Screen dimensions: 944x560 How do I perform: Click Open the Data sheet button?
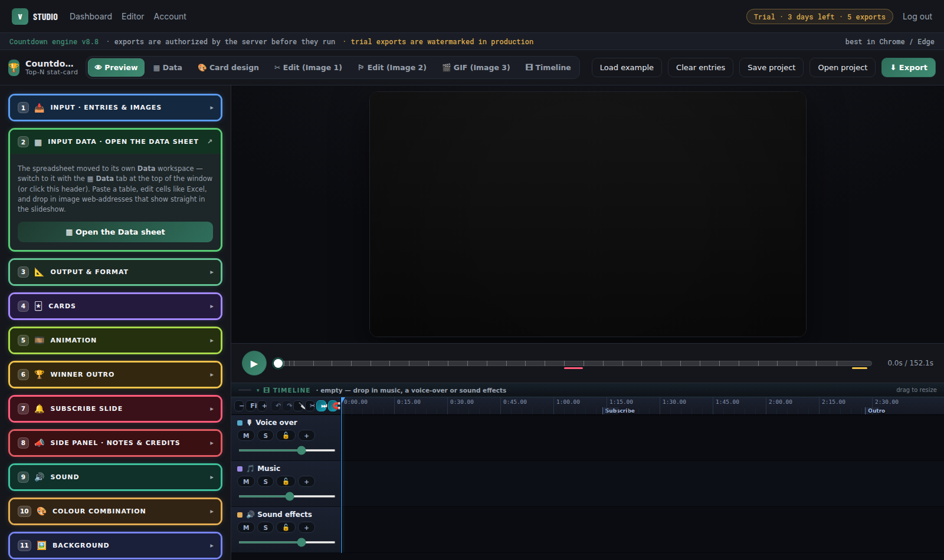point(115,232)
